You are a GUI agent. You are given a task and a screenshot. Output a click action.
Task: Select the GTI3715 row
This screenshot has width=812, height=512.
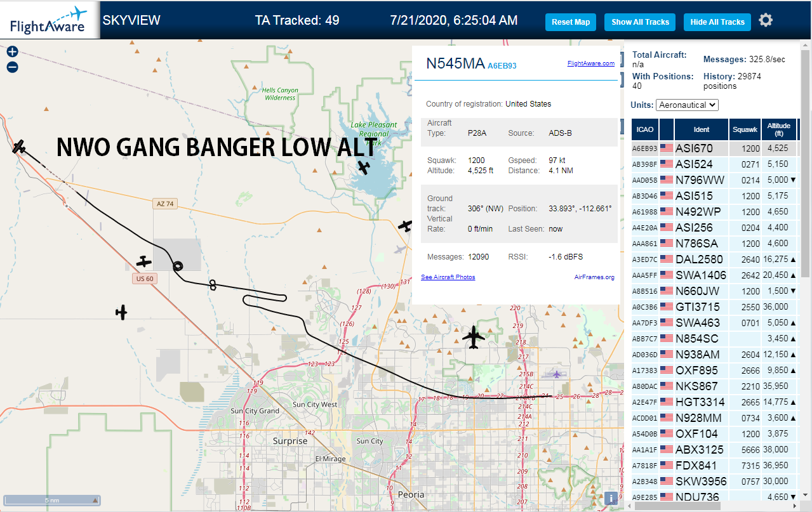[x=714, y=307]
